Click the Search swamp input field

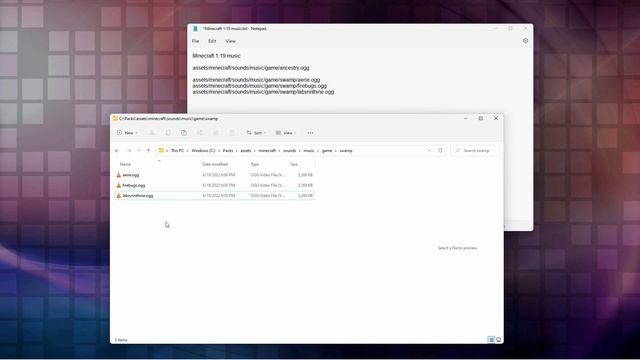[x=475, y=151]
